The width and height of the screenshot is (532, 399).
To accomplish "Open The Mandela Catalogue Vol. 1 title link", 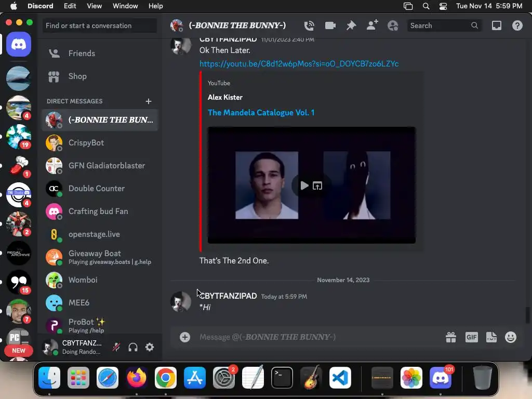I will [261, 113].
